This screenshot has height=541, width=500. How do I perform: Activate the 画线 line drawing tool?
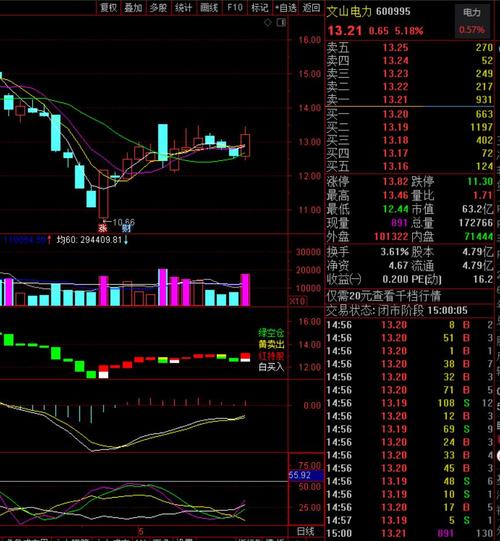209,7
